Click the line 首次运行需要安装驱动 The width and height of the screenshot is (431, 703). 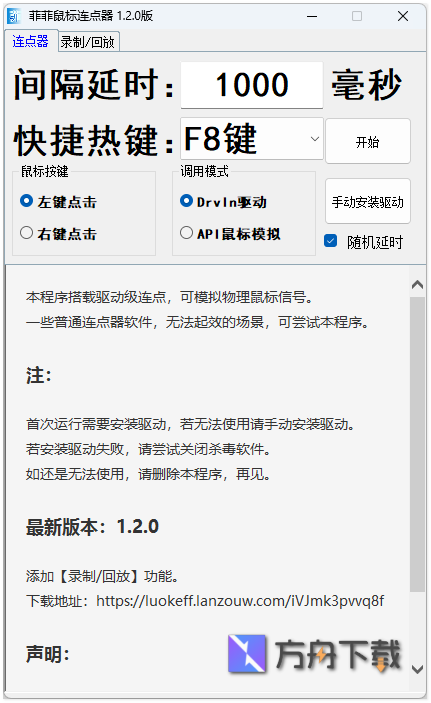point(191,424)
